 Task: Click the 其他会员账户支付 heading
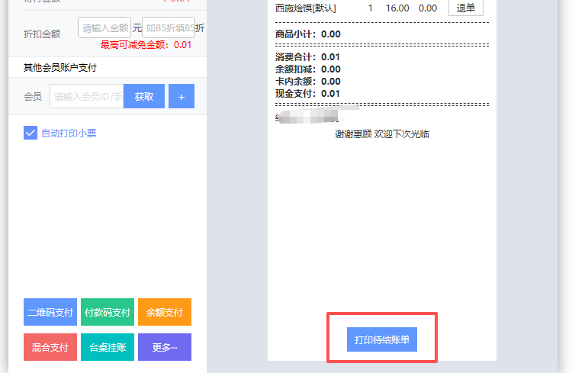(x=60, y=68)
